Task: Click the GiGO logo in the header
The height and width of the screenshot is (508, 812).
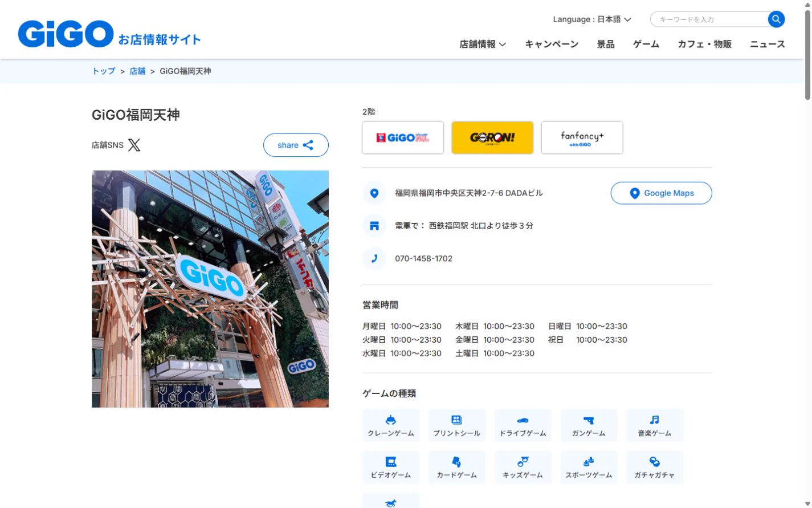Action: (66, 34)
